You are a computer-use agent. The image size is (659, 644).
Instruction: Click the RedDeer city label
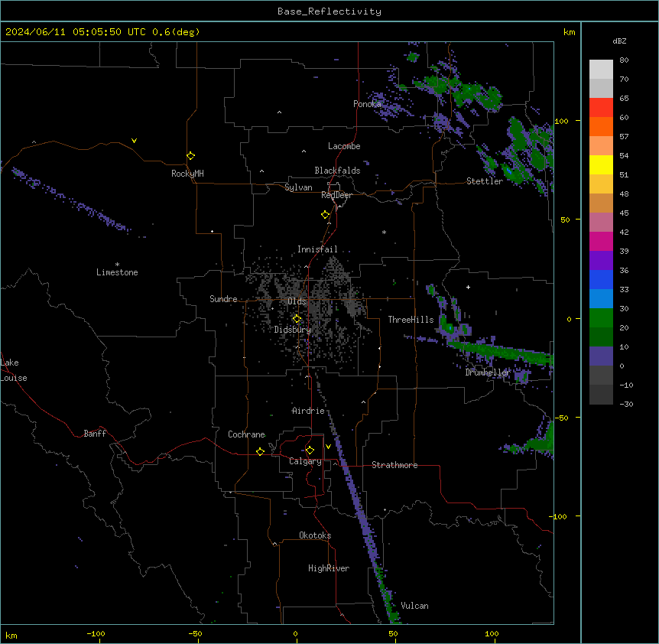(336, 195)
